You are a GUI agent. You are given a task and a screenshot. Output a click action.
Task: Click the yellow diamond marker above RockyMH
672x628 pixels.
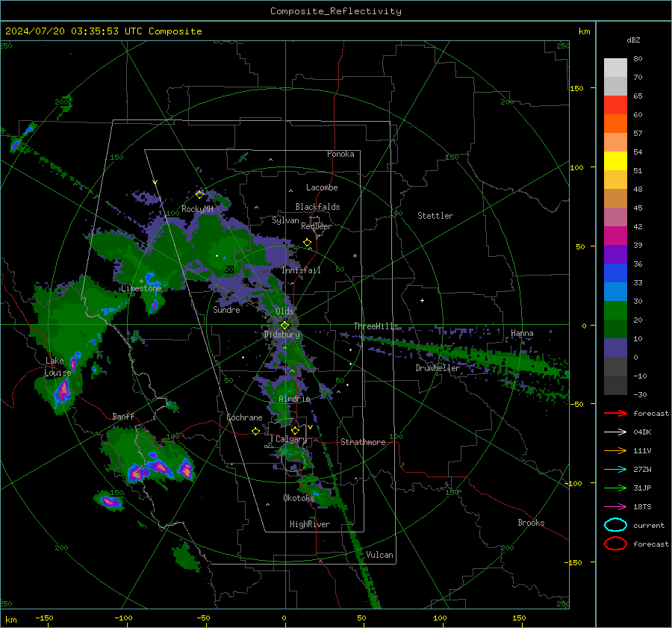199,195
